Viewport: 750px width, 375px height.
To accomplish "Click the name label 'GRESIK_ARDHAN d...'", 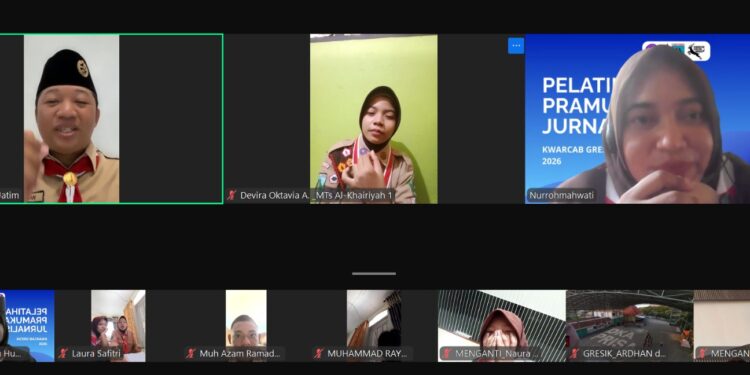I will 624,353.
